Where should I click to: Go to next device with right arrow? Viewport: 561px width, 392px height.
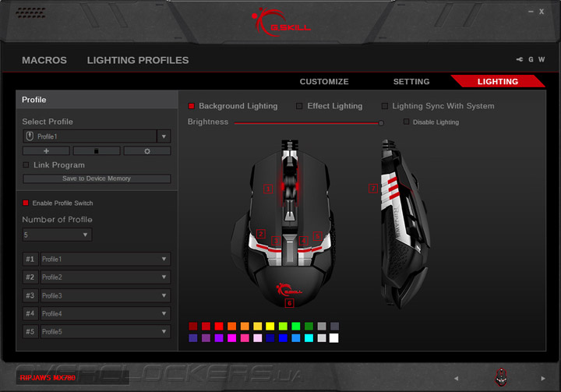coord(543,379)
